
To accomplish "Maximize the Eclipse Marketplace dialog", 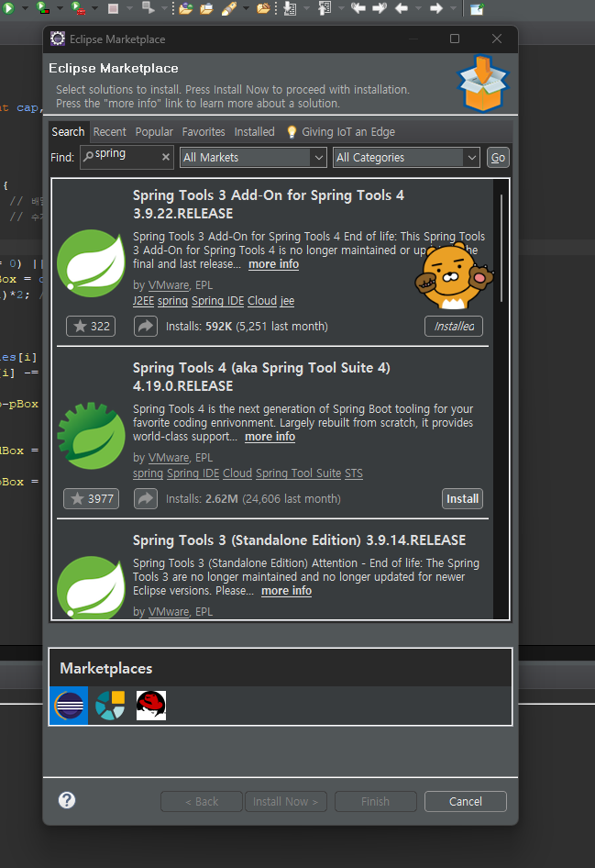I will (455, 39).
